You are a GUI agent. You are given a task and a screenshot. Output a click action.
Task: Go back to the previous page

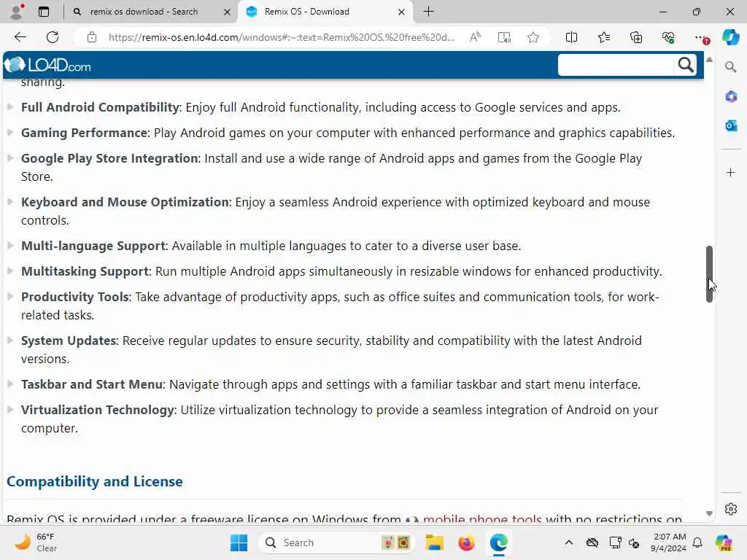(20, 37)
